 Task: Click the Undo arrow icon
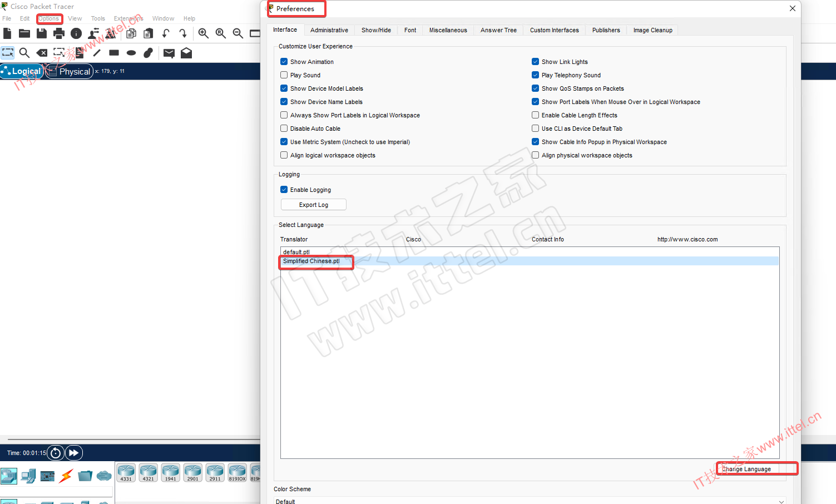point(166,33)
